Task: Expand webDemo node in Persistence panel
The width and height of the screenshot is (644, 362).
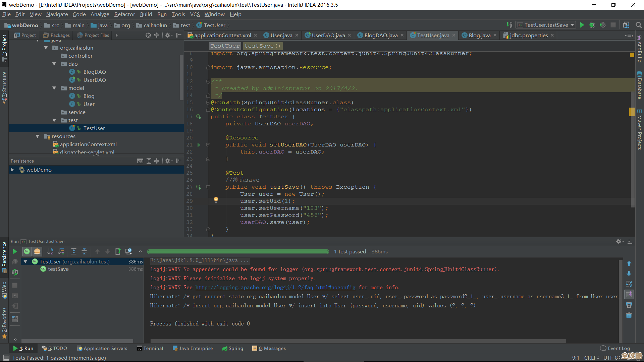Action: (x=12, y=170)
